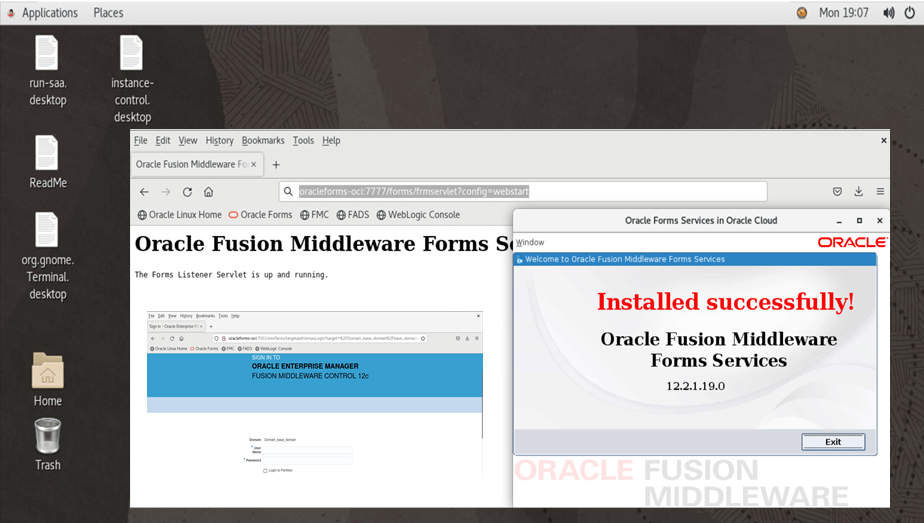
Task: Open the File menu in Firefox
Action: [141, 140]
